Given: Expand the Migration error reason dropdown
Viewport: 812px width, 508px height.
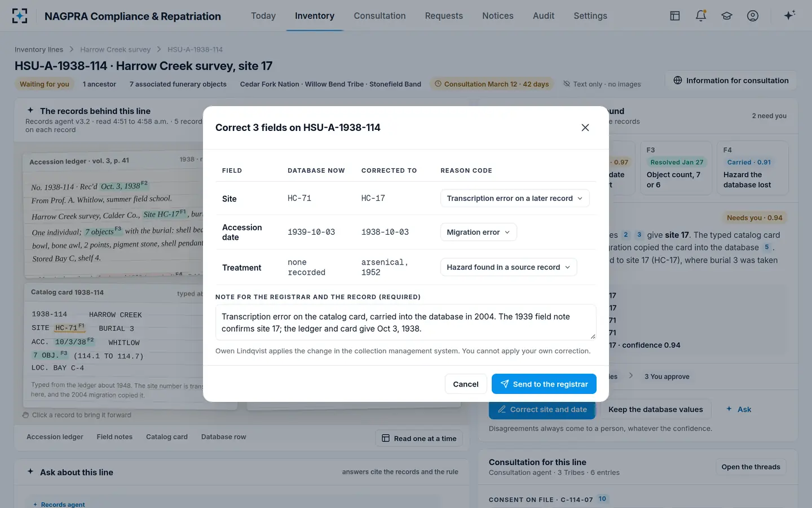Looking at the screenshot, I should (478, 232).
